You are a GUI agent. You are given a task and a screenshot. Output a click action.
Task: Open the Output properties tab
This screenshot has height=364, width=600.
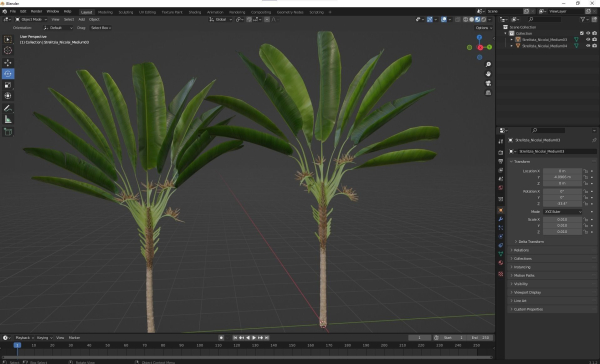tap(501, 161)
